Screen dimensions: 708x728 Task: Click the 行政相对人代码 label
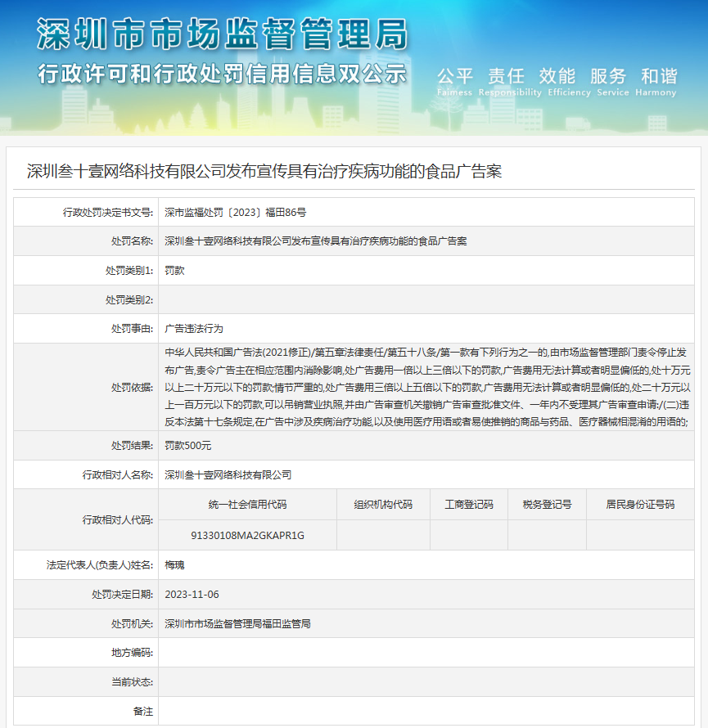tap(118, 520)
